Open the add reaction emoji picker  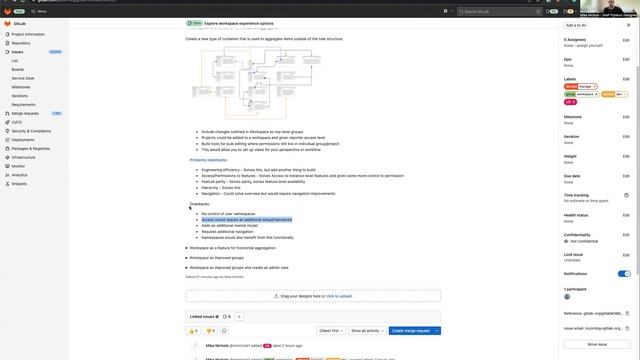[x=224, y=331]
